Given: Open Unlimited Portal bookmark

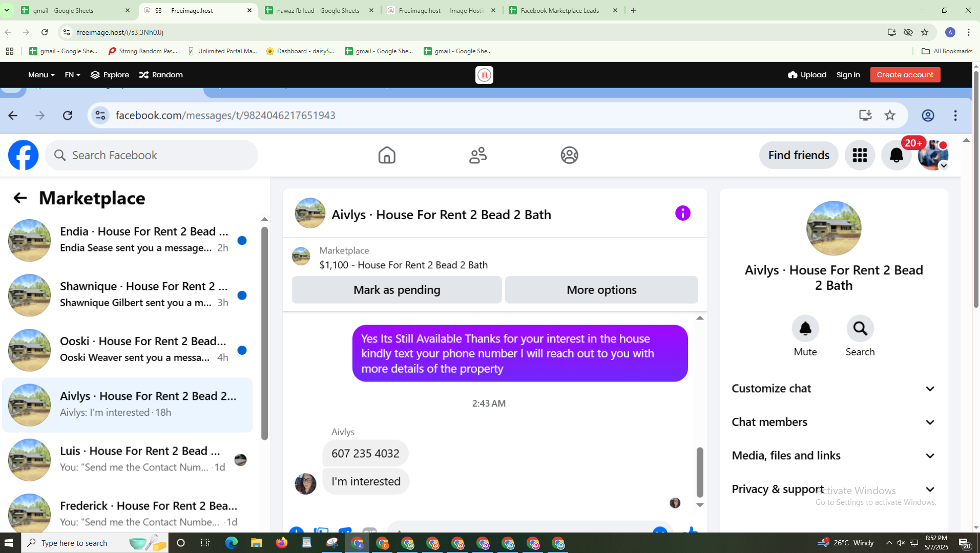Looking at the screenshot, I should [222, 51].
